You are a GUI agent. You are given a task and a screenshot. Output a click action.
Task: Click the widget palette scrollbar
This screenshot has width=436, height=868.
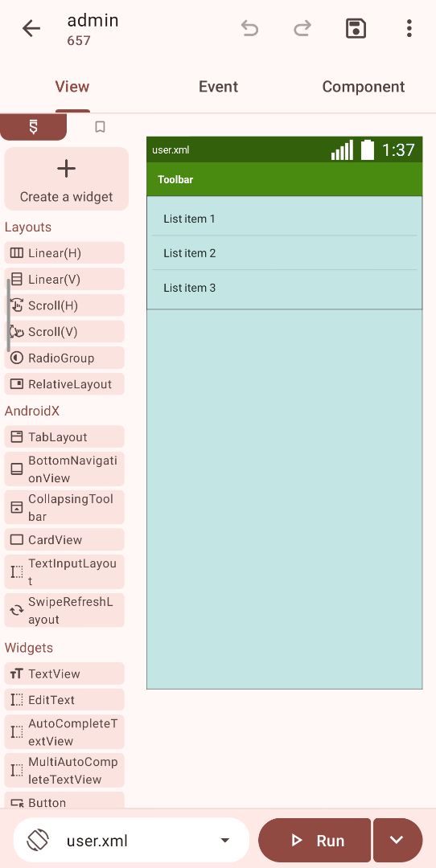click(8, 316)
